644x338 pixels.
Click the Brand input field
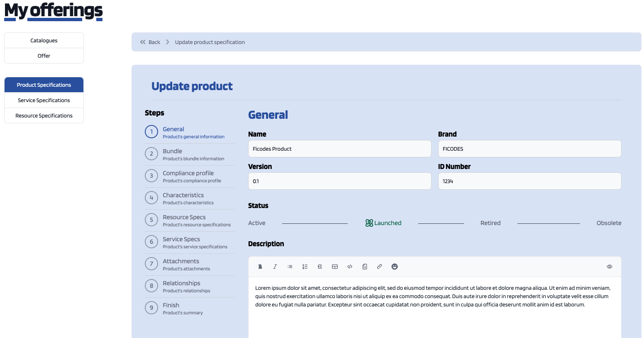(x=530, y=149)
